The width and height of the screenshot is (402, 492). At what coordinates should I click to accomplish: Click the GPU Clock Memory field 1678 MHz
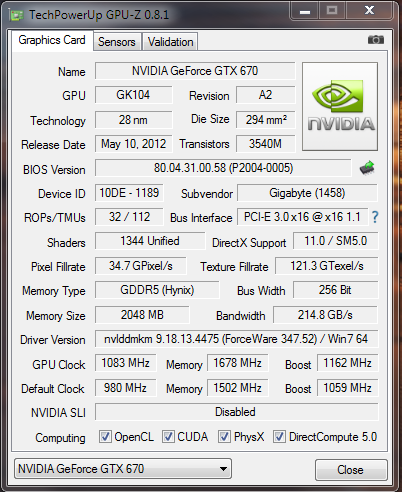(238, 363)
